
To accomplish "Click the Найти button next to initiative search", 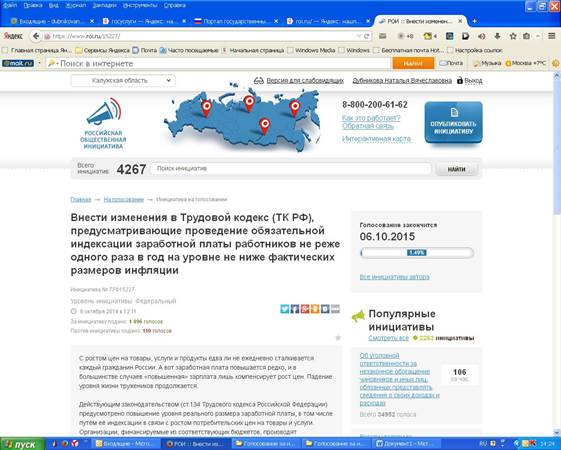I will 457,169.
